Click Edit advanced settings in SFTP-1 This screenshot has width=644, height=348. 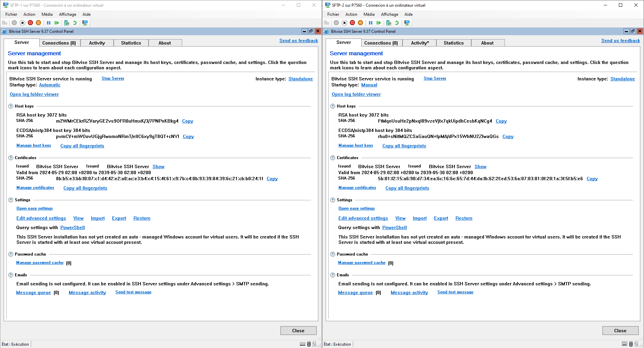click(41, 218)
